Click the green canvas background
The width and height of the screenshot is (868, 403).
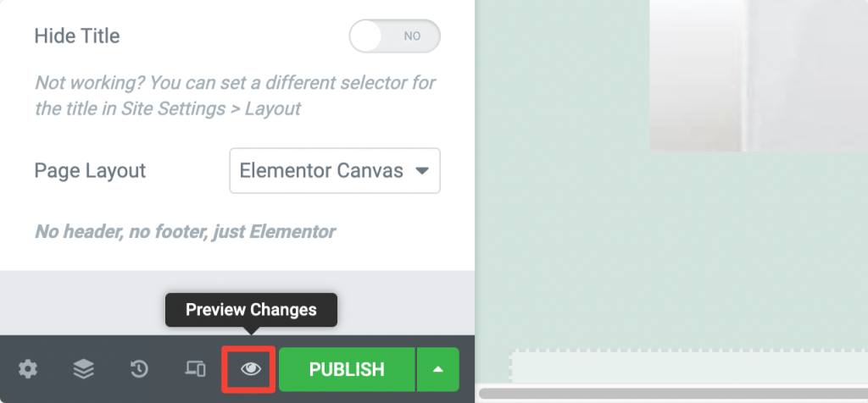[562, 166]
